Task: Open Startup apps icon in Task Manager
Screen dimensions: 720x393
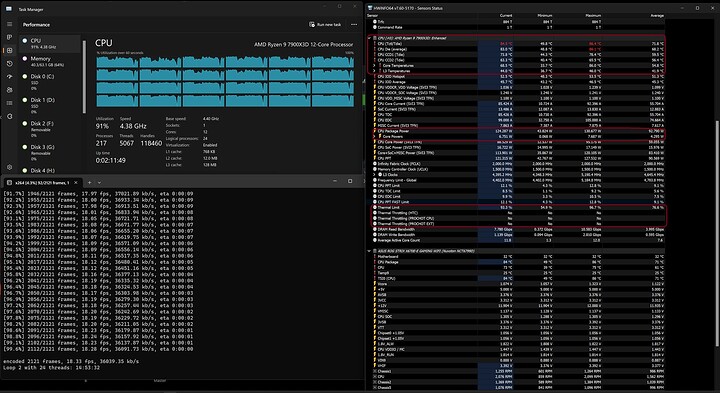Action: pos(10,77)
